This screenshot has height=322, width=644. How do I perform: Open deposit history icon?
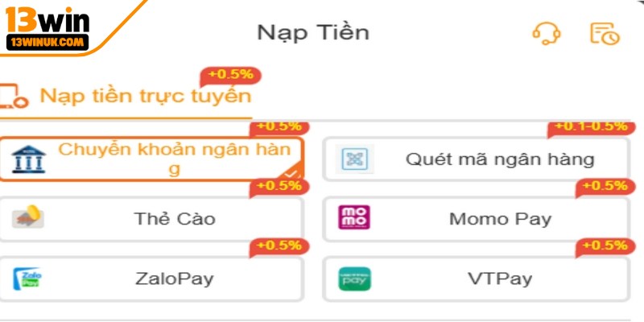(x=605, y=33)
